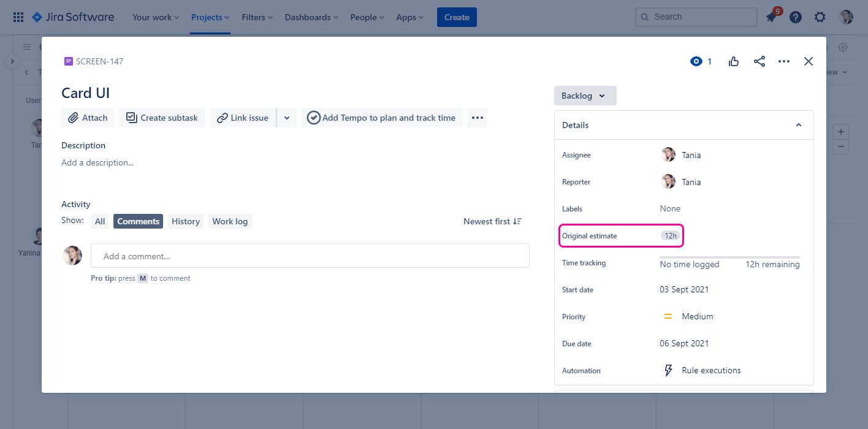
Task: Share the issue with share icon
Action: (759, 61)
